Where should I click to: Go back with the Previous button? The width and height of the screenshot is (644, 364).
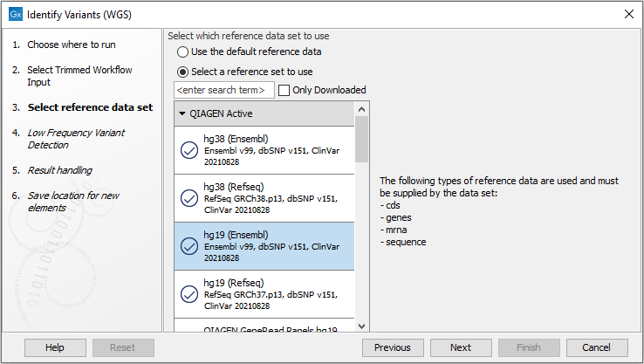(x=393, y=347)
